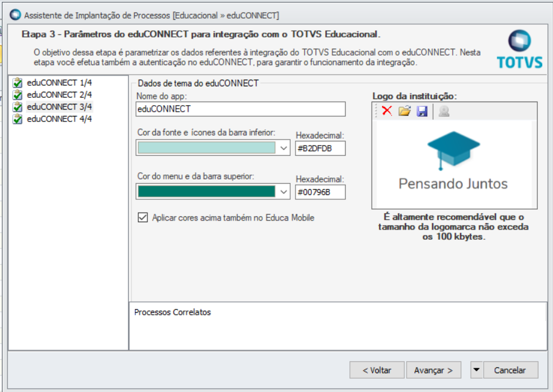Click the 'Cor da fonte e ícones da barra inferior' label
This screenshot has height=392, width=553.
[206, 132]
